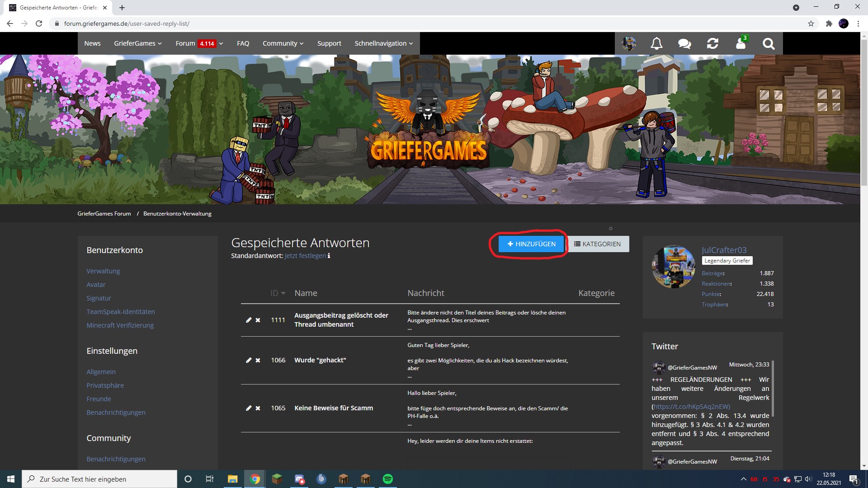Open the Kategorien button
Screen dimensions: 868x488
pos(597,244)
